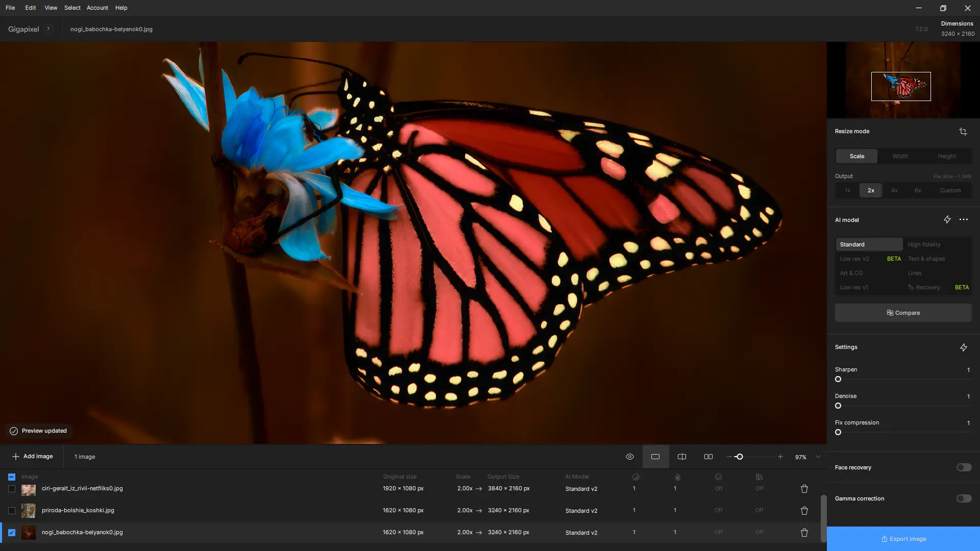Switch resize mode to Width tab

[x=900, y=156]
